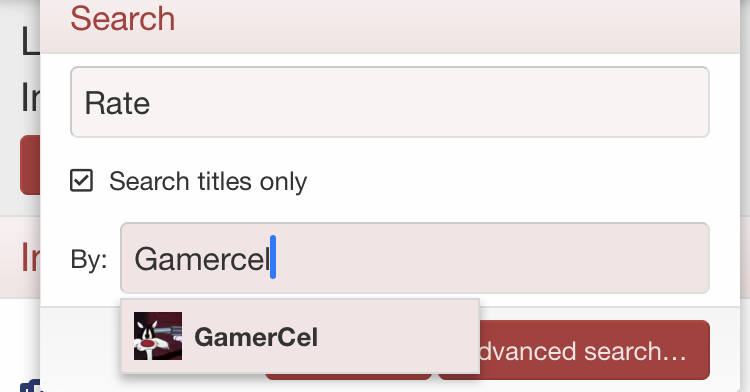The width and height of the screenshot is (750, 392).
Task: Click the Search heading link in popup
Action: coord(123,19)
